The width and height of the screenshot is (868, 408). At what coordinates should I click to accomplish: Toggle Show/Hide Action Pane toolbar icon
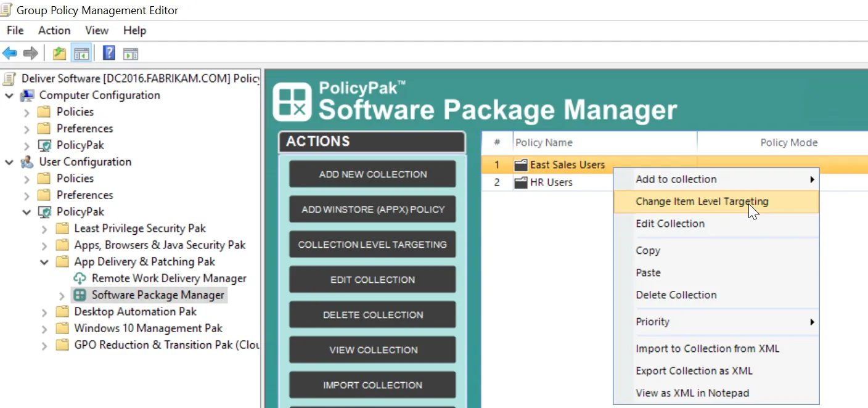click(x=130, y=54)
